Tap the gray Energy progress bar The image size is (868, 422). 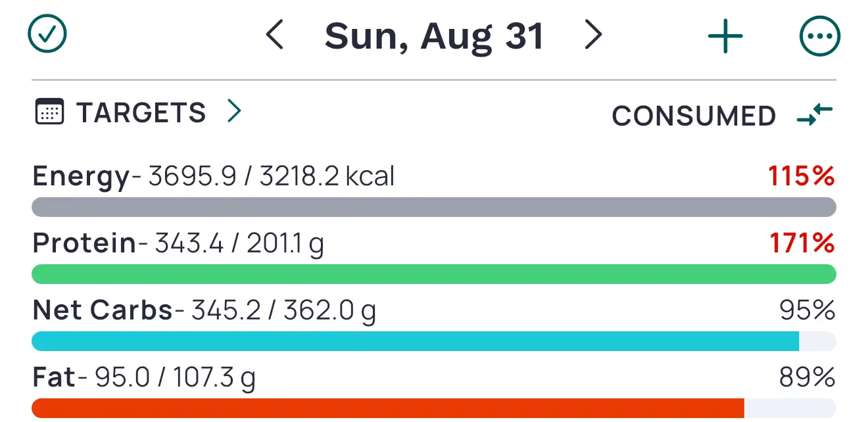tap(434, 207)
